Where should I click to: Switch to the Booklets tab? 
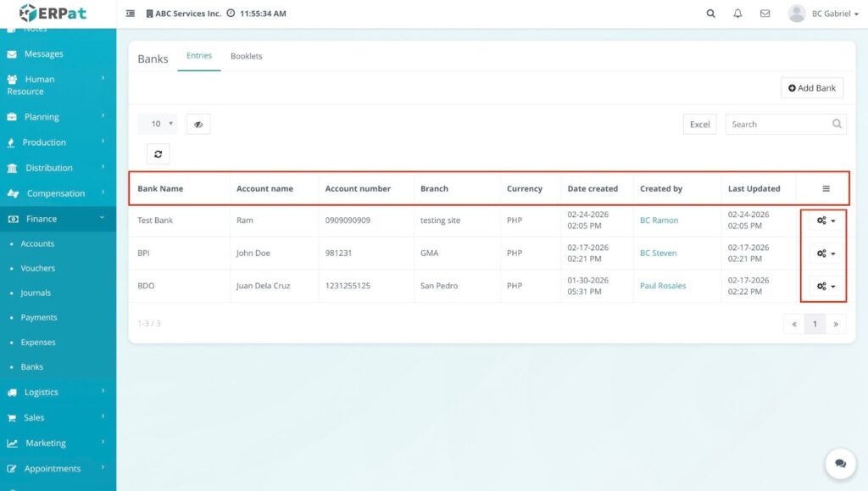pos(247,56)
